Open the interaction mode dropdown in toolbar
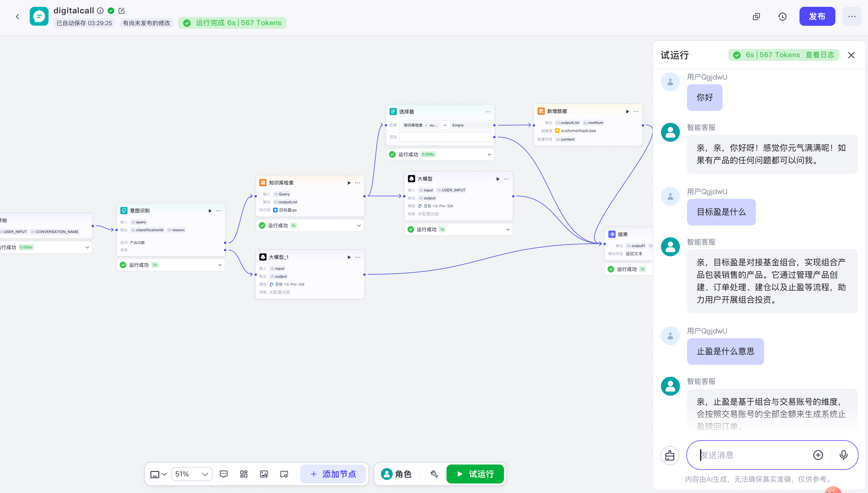This screenshot has height=493, width=868. pos(158,474)
